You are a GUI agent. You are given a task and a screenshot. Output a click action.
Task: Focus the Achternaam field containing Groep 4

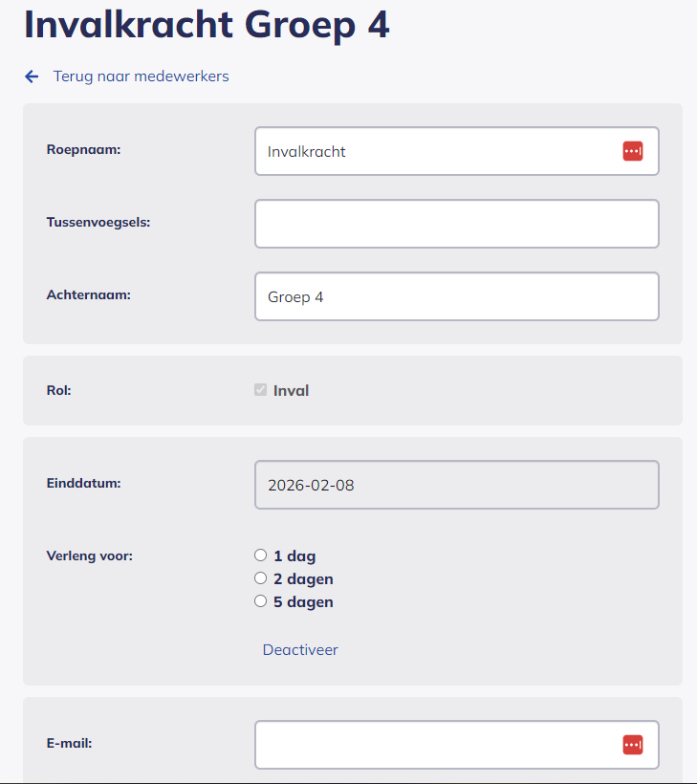[x=456, y=296]
